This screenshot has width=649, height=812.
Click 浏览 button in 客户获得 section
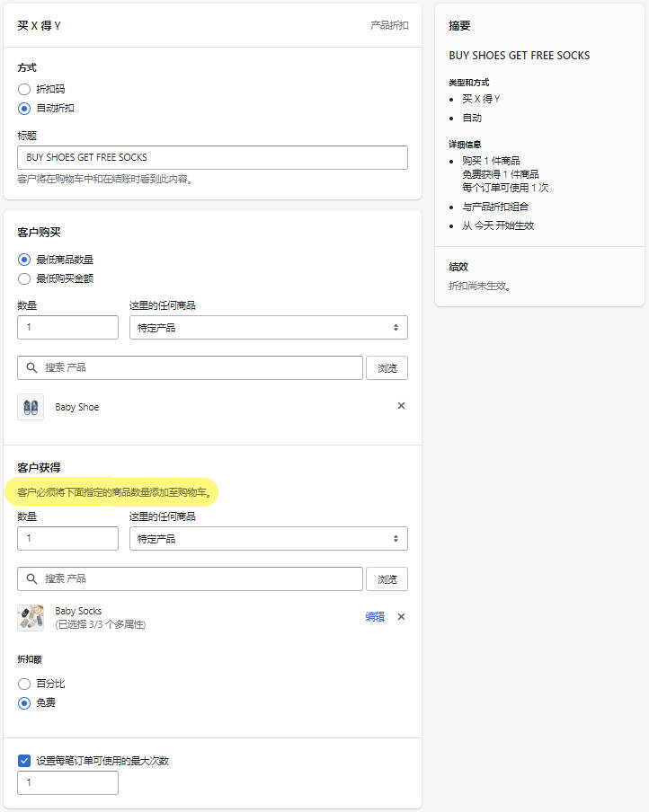coord(387,579)
